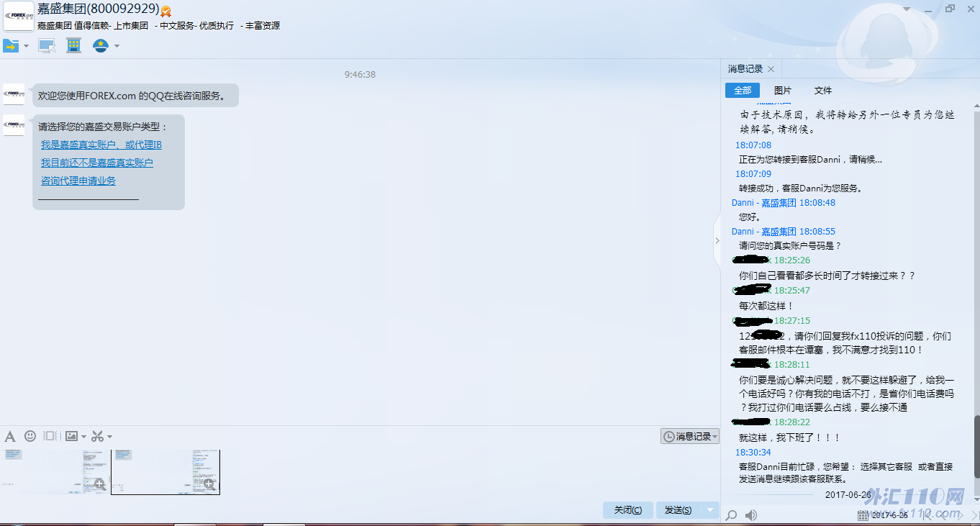Screen dimensions: 980x526
Task: Click the history message 每次都这样！
Action: (766, 306)
